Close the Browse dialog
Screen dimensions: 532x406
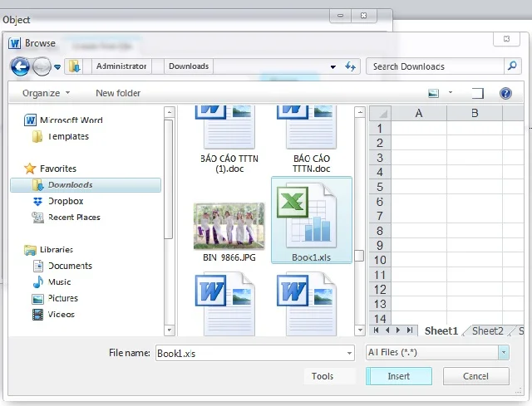(x=506, y=39)
